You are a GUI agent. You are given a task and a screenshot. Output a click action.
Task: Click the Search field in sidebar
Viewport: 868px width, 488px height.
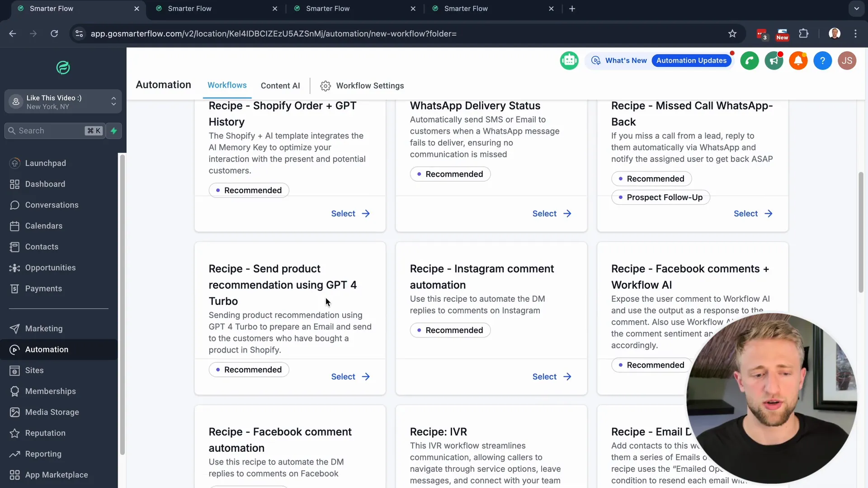click(x=55, y=131)
